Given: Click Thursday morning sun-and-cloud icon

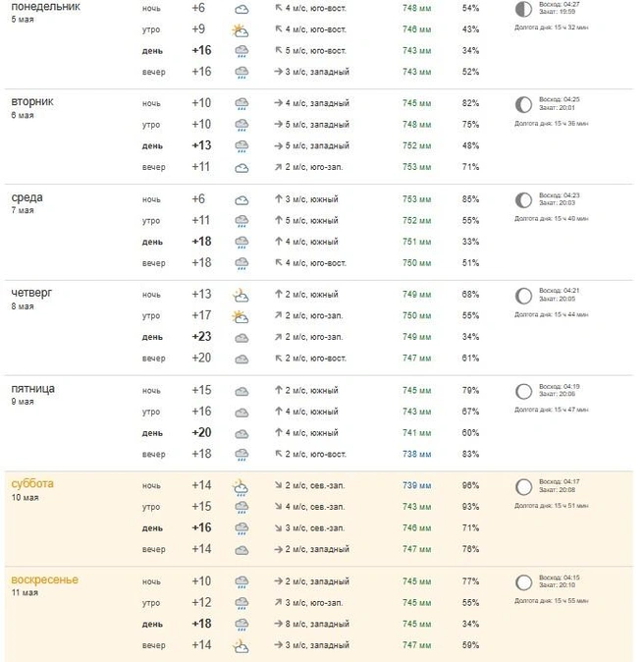Looking at the screenshot, I should coord(241,316).
